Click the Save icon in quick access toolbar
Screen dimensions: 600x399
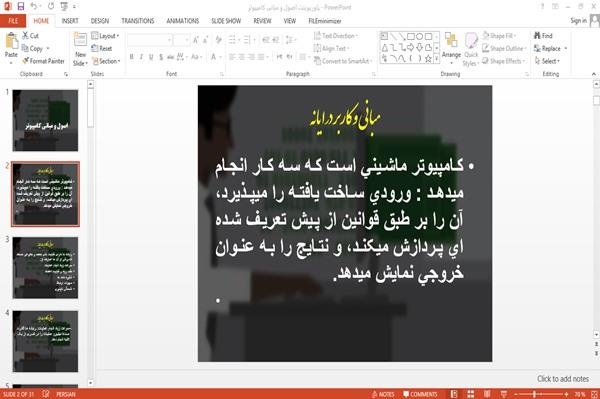[21, 6]
